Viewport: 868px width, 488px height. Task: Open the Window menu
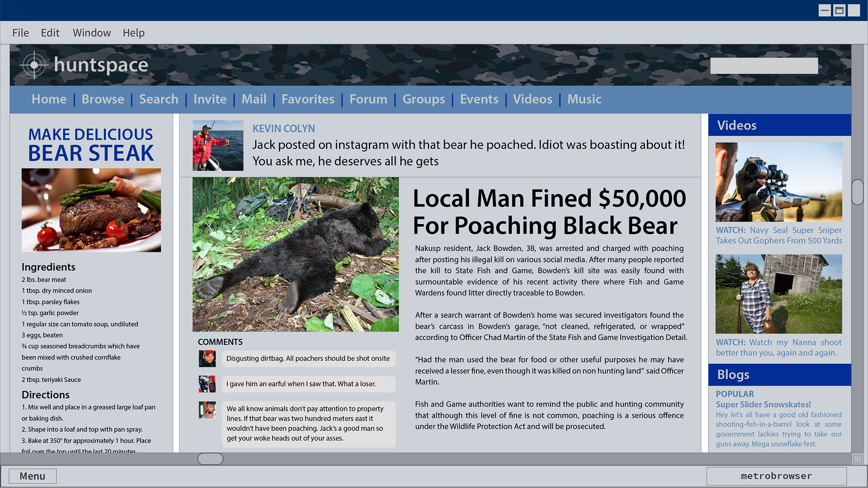click(92, 33)
